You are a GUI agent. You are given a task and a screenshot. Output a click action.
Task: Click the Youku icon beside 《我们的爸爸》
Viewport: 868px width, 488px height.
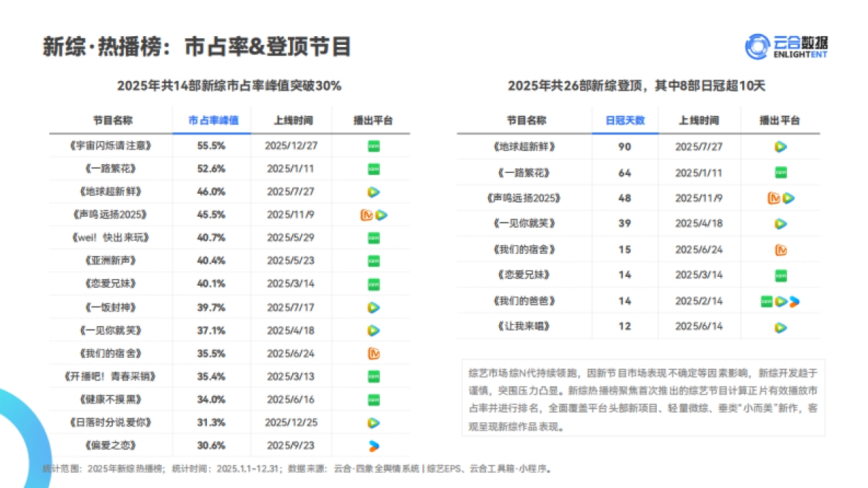(794, 301)
